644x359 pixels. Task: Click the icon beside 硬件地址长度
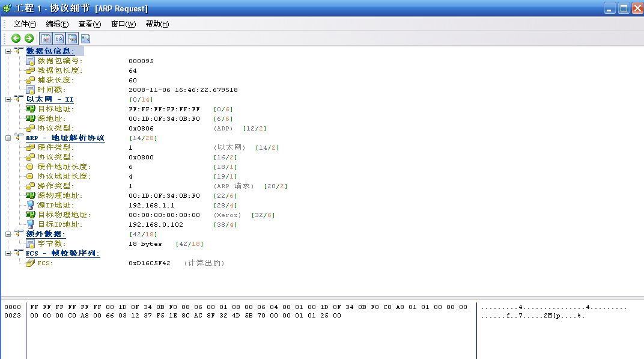click(30, 167)
